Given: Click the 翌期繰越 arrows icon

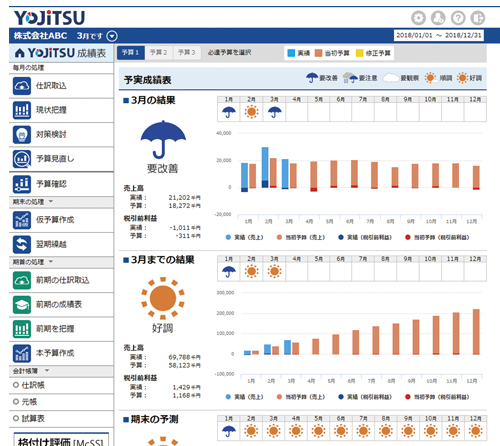Looking at the screenshot, I should click(22, 244).
